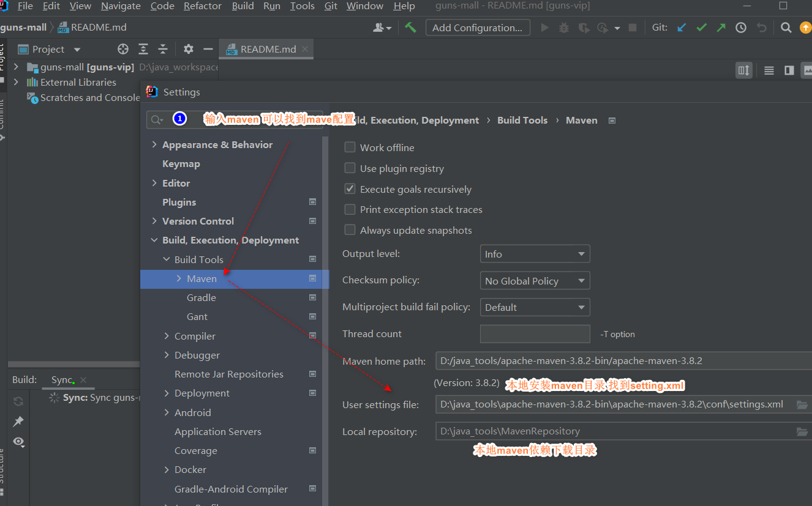Open Project view selector dropdown arrow
Screen dimensions: 812x506
point(77,50)
